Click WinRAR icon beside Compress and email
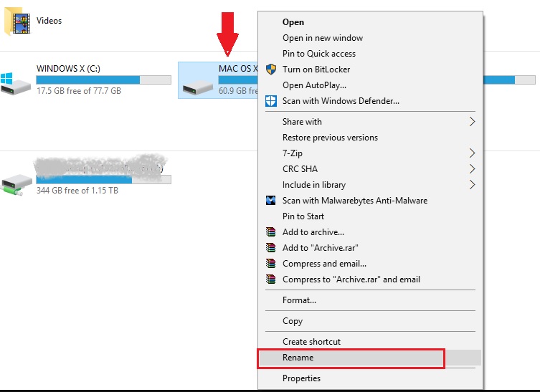540x392 pixels. pos(271,264)
